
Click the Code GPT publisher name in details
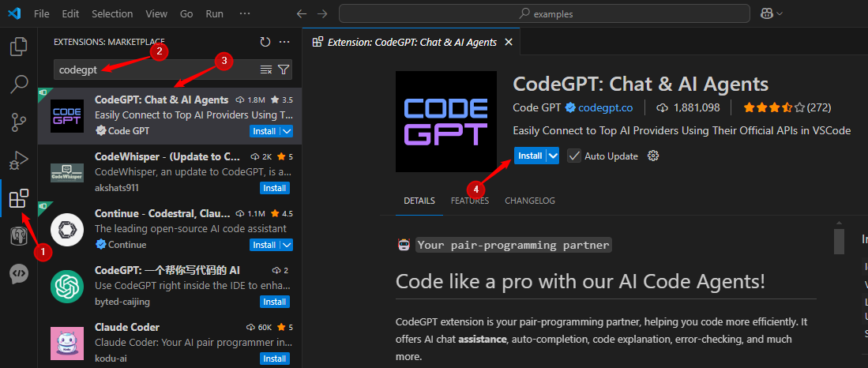(x=538, y=108)
